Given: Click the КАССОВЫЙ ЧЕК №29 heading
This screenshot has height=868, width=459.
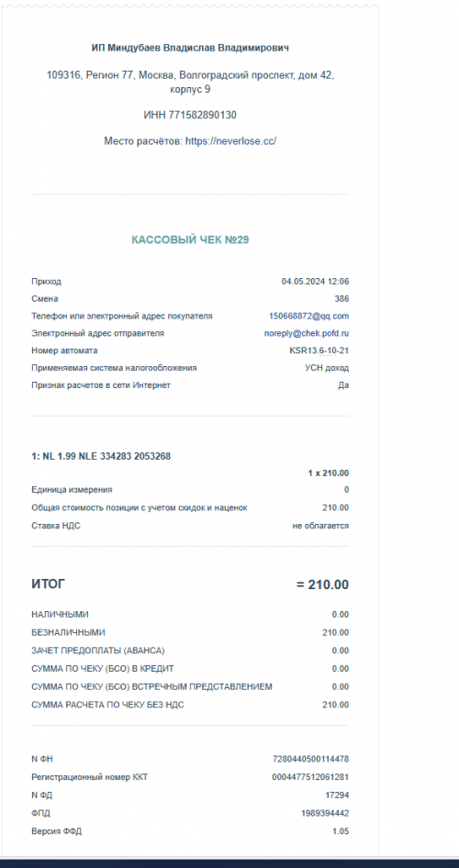Looking at the screenshot, I should 190,239.
